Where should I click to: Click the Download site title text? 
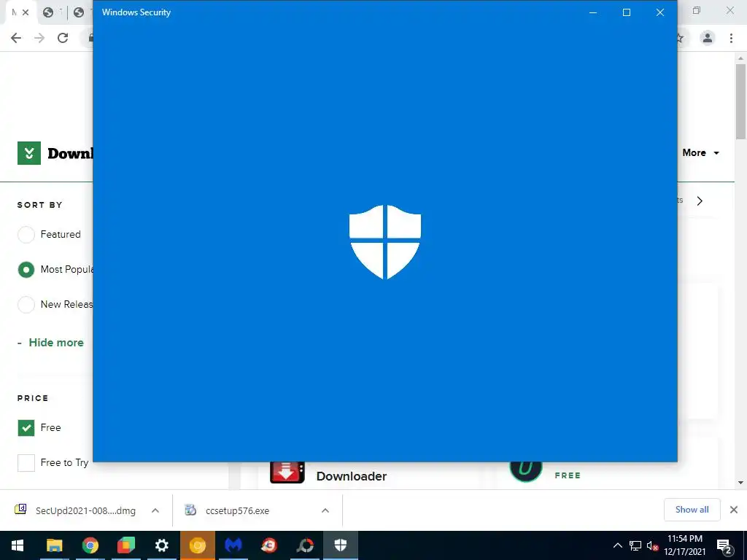(x=70, y=153)
